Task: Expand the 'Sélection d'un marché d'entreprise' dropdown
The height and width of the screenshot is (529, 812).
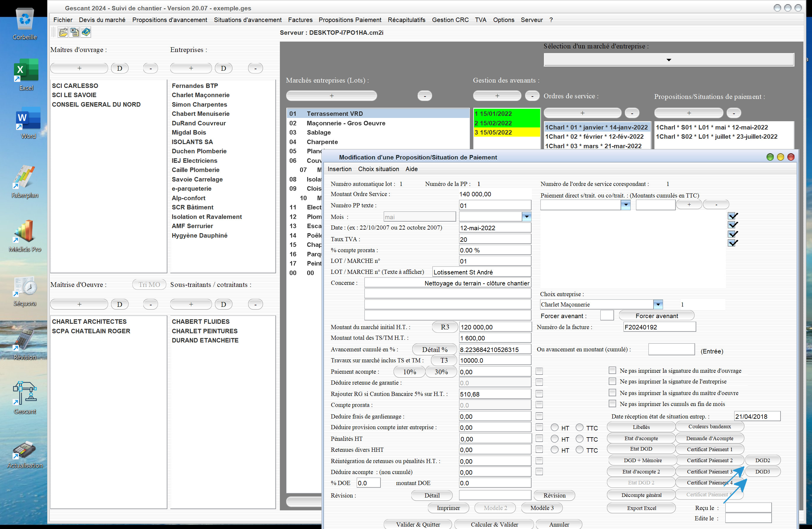Action: tap(668, 60)
